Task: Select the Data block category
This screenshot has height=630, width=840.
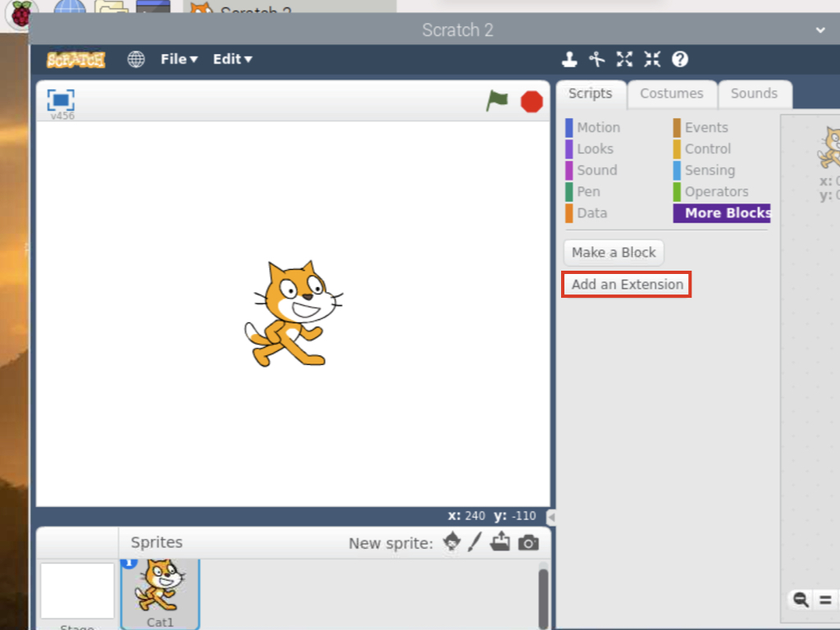Action: [x=587, y=213]
